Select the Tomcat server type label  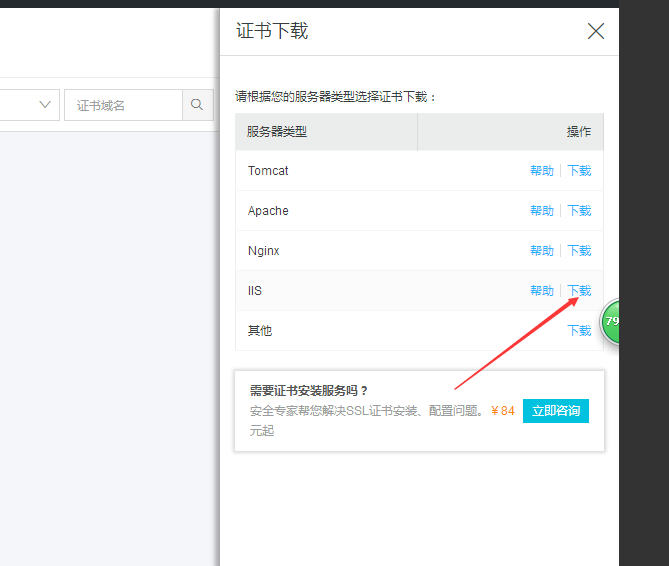coord(268,171)
